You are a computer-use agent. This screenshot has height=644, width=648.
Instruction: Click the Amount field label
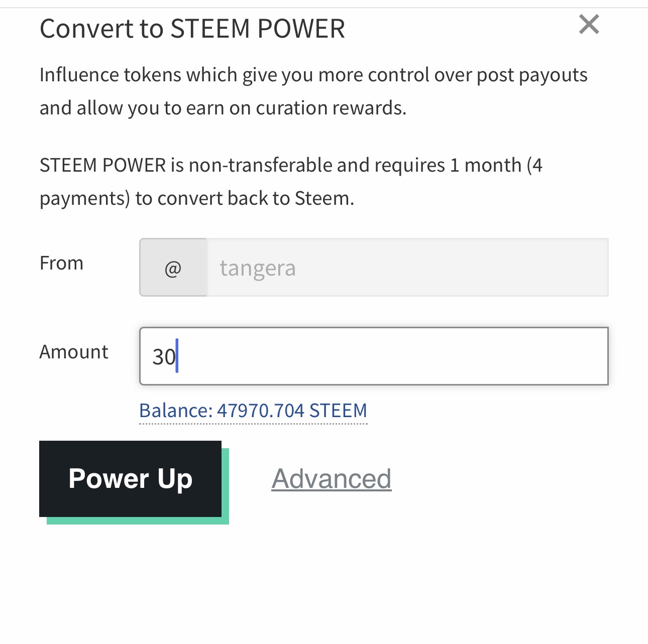74,352
